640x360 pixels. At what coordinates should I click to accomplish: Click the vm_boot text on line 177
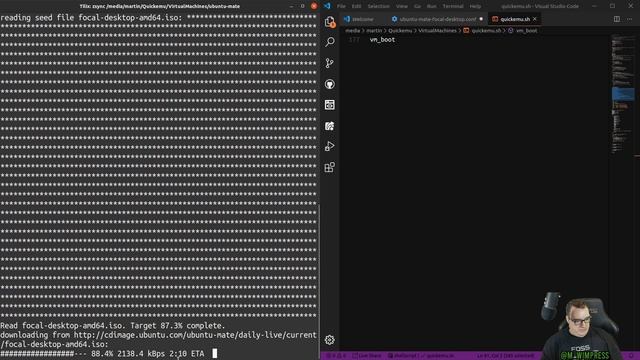382,40
